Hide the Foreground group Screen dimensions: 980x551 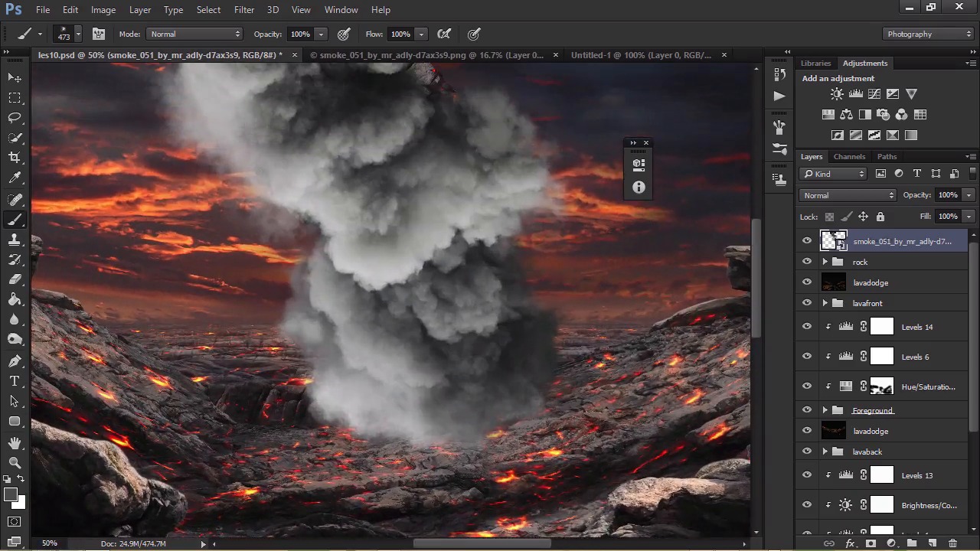click(x=807, y=410)
